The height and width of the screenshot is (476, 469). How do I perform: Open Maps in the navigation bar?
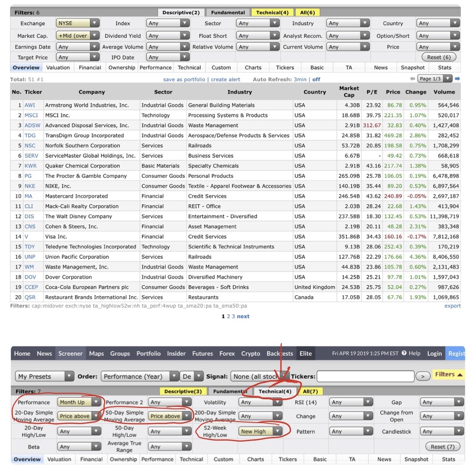pos(96,353)
